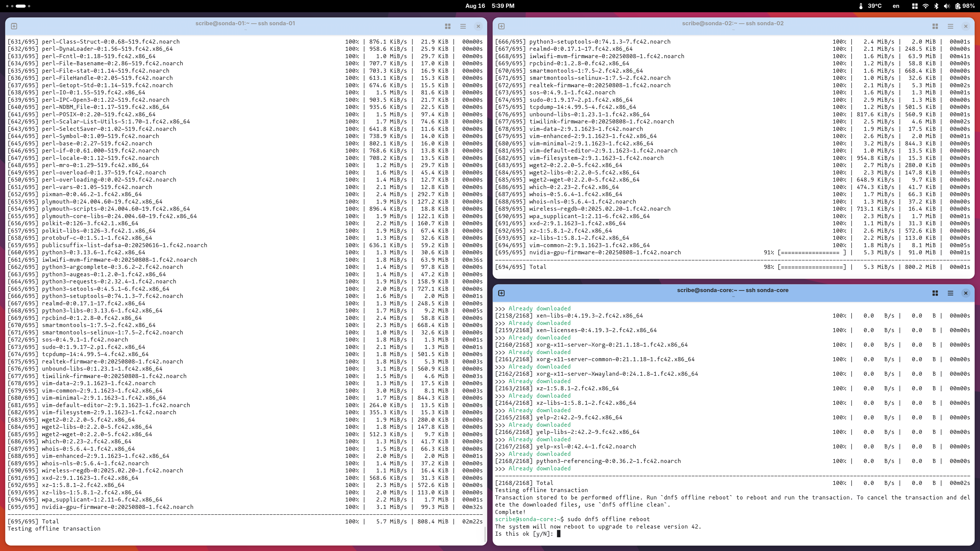Click the Wi-Fi status icon
The width and height of the screenshot is (980, 551).
coord(926,6)
